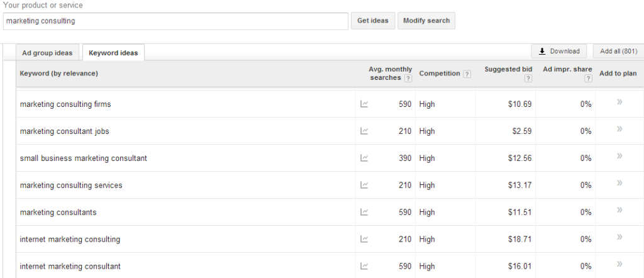Add marketing consultant jobs to plan
The height and width of the screenshot is (278, 644).
[619, 129]
